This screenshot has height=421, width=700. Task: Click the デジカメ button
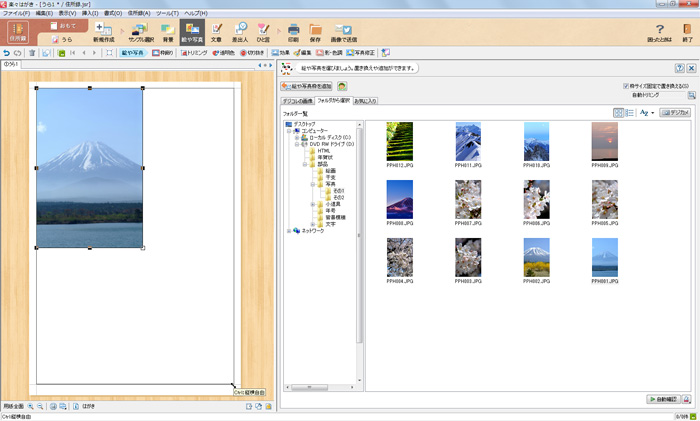(x=675, y=113)
